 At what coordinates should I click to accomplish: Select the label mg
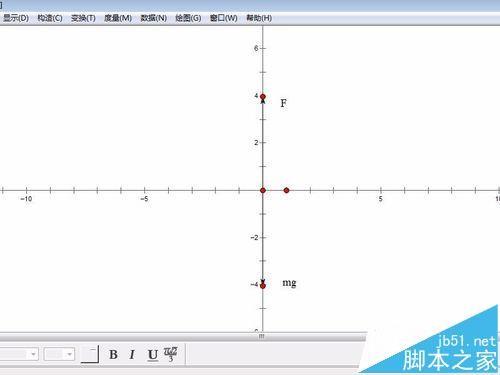coord(289,283)
